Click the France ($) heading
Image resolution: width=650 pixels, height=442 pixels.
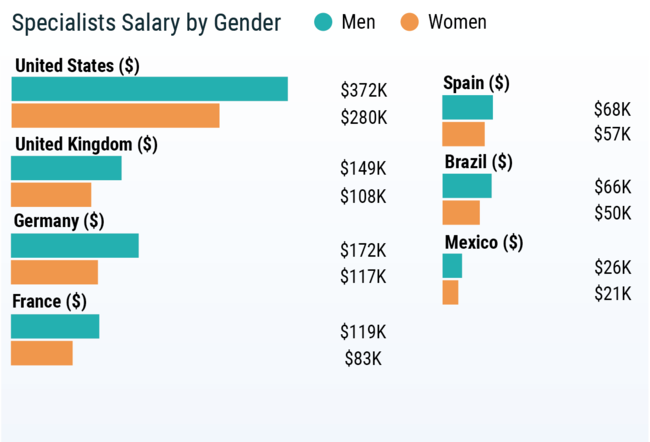pyautogui.click(x=49, y=301)
